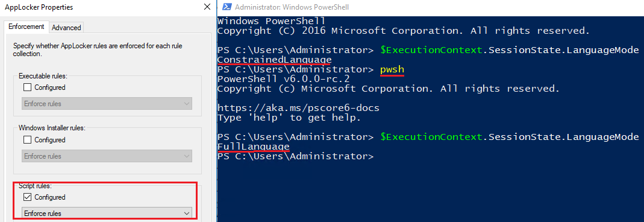The image size is (644, 222).
Task: Click the Administrator: Windows PowerShell title bar
Action: point(430,7)
